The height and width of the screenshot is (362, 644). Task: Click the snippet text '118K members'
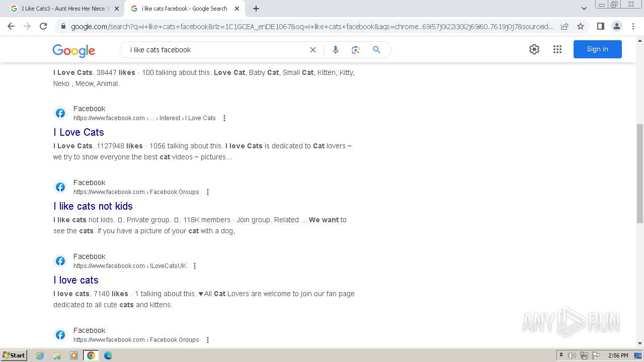point(207,220)
